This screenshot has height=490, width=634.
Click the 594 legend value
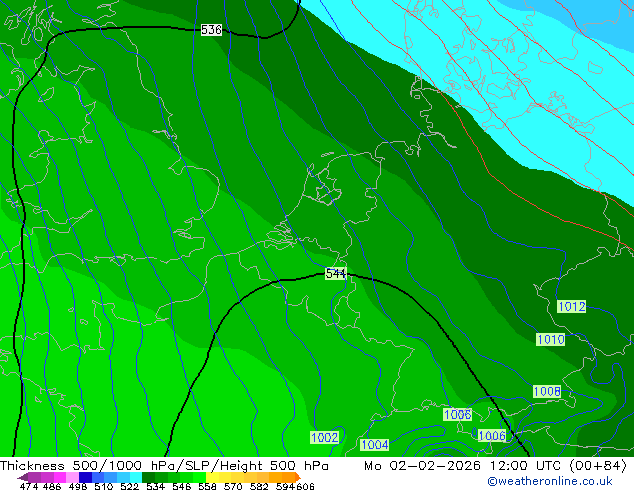285,486
